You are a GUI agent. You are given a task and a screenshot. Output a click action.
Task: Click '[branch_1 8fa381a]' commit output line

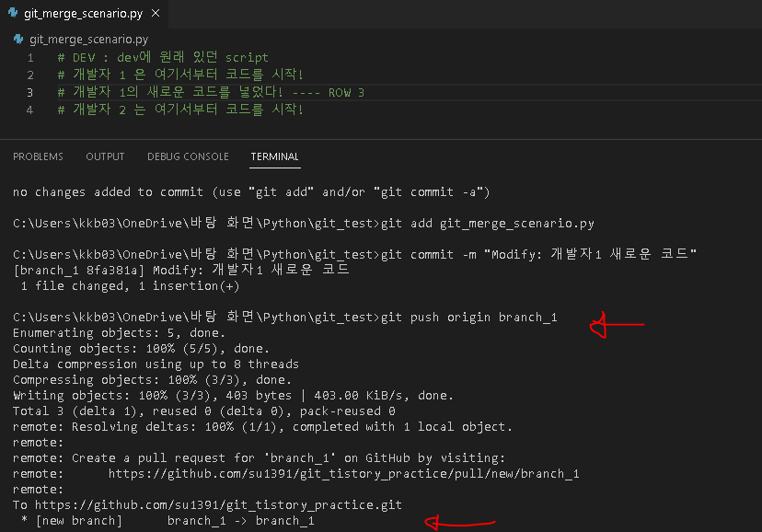coord(180,270)
